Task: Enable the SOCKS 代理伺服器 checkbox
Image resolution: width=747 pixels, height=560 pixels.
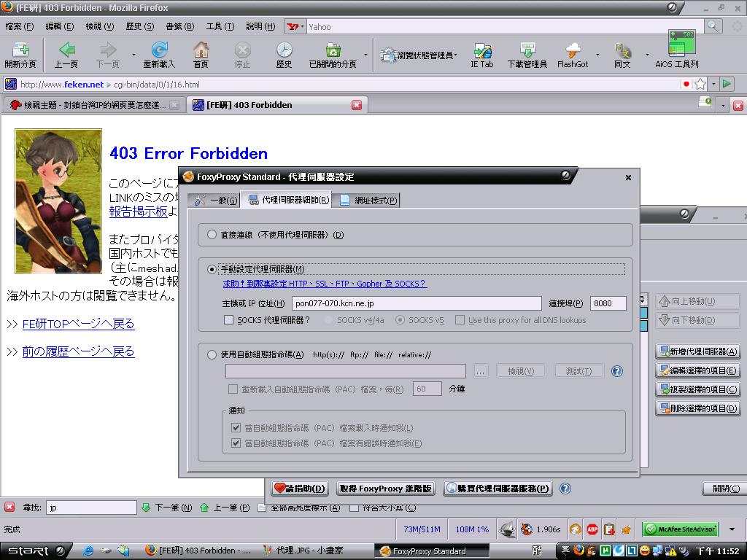Action: (229, 320)
